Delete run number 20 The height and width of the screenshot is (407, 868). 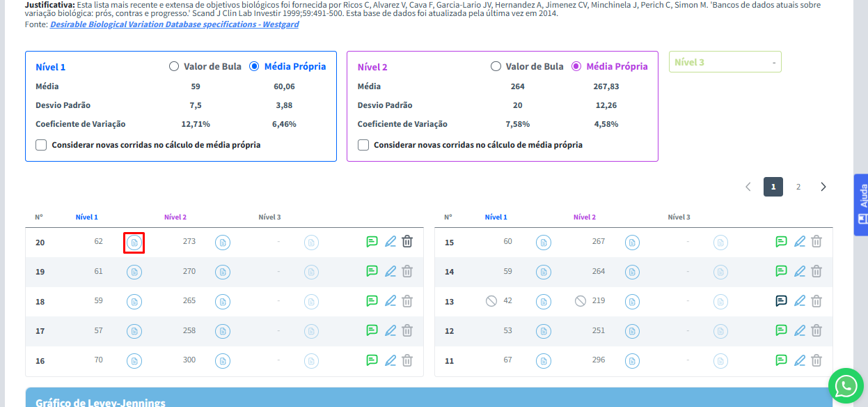(x=407, y=242)
